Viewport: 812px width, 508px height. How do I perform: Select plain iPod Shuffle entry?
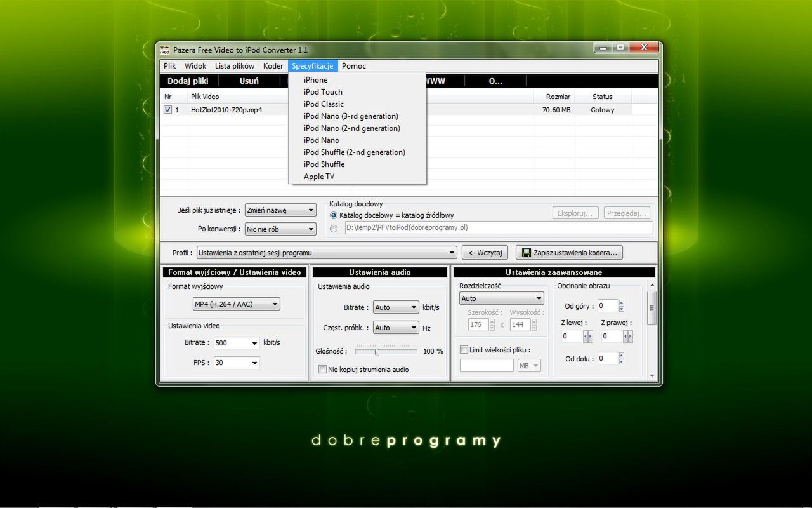(x=357, y=164)
